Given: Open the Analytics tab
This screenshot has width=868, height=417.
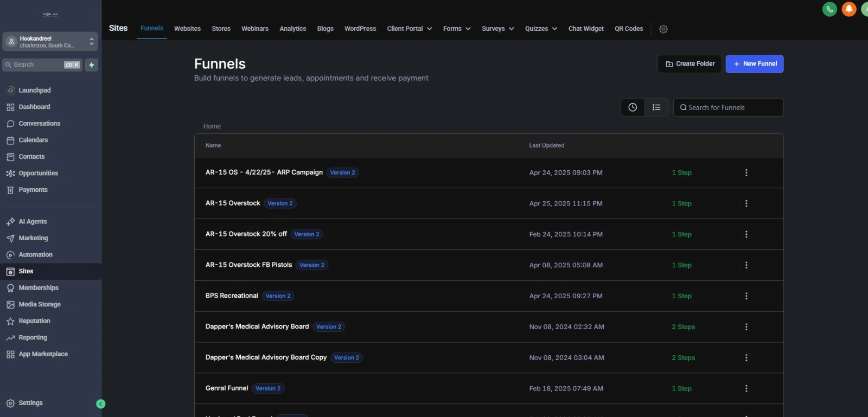Looking at the screenshot, I should [292, 29].
